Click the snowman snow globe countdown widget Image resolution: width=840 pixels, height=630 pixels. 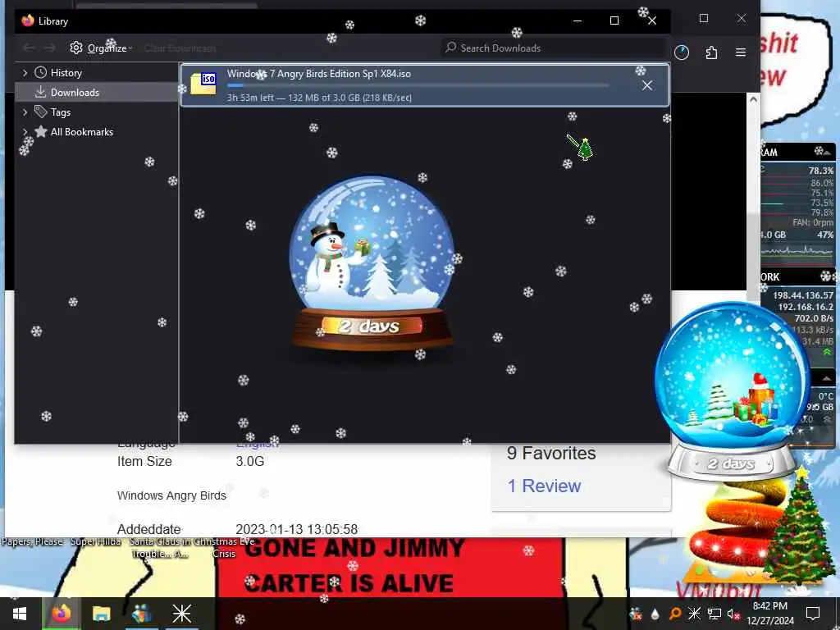click(x=372, y=262)
